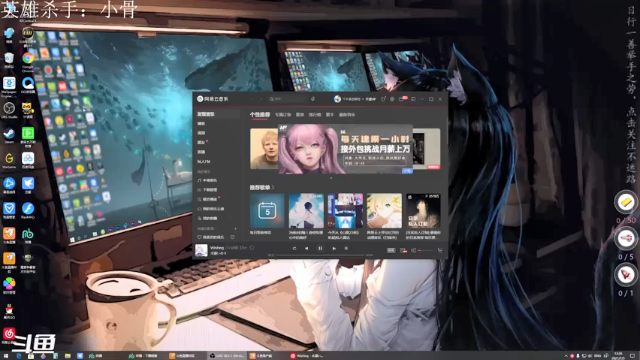Open the Steam desktop shortcut
Viewport: 640px width, 360px height.
9,136
